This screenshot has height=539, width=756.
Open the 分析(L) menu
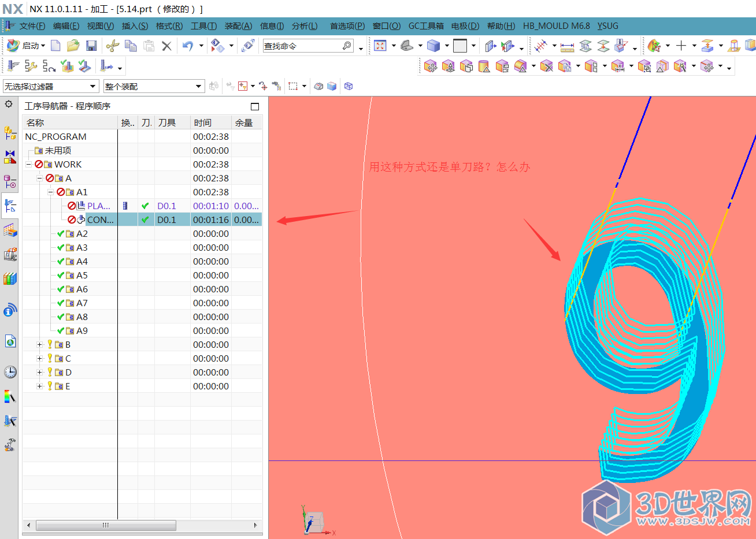(x=305, y=26)
